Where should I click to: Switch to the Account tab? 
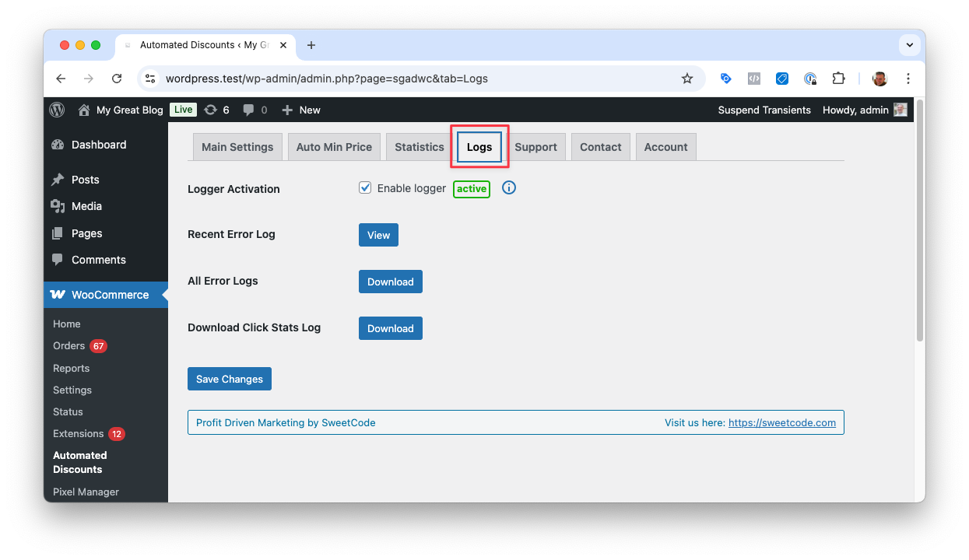click(666, 147)
